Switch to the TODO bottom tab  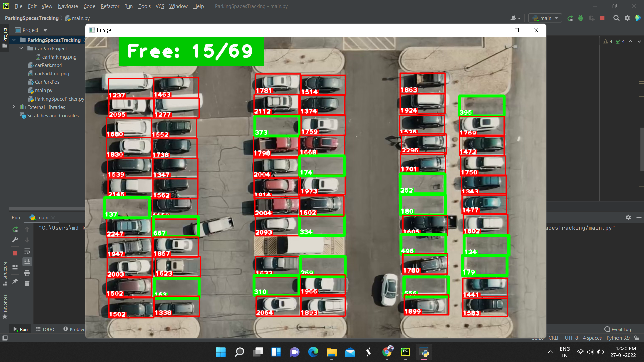[45, 329]
